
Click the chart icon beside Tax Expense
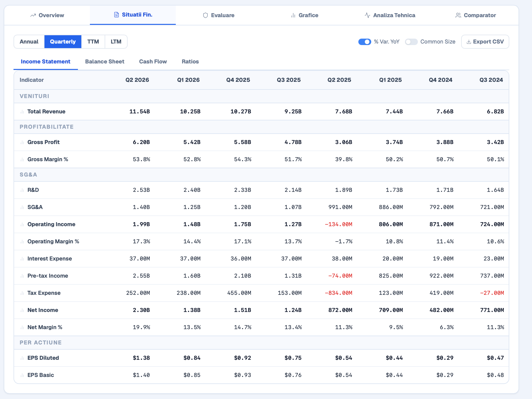point(22,293)
